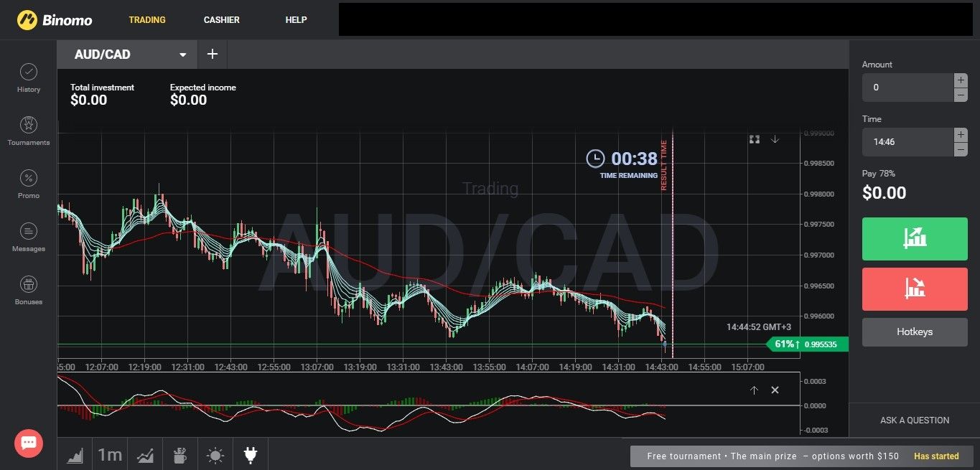
Task: Click the cup icon in bottom toolbar
Action: pyautogui.click(x=180, y=454)
